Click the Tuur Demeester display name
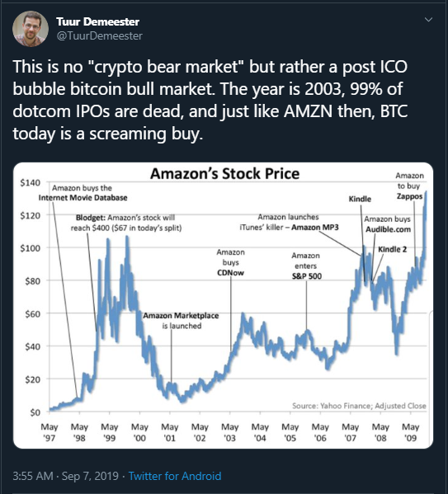This screenshot has width=448, height=494. tap(97, 21)
